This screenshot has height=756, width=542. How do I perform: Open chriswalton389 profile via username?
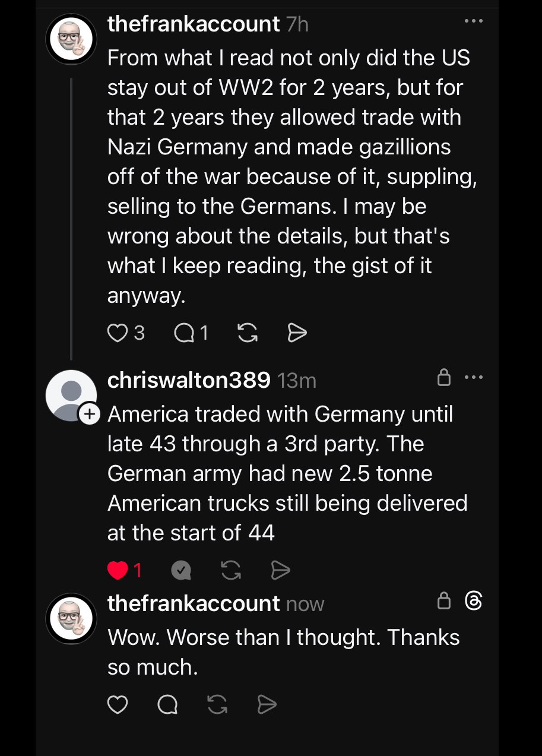tap(189, 380)
